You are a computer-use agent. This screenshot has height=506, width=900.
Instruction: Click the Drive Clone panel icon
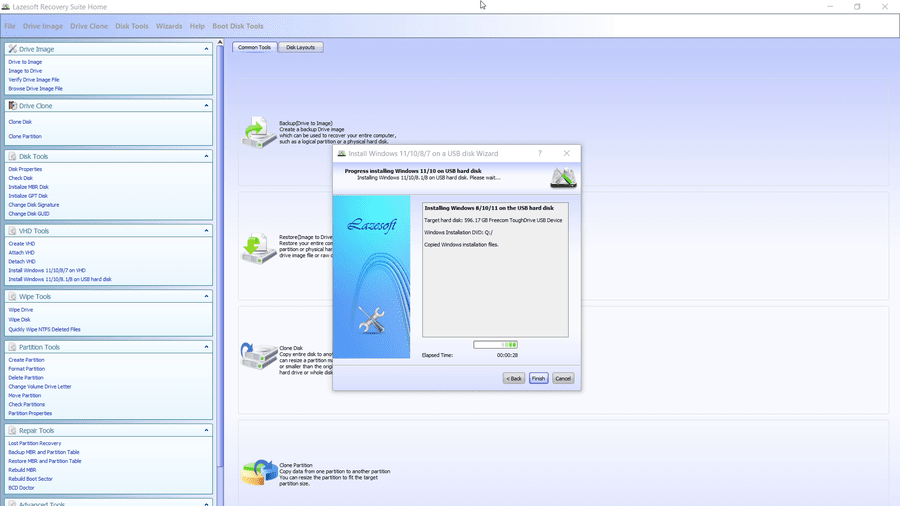12,106
